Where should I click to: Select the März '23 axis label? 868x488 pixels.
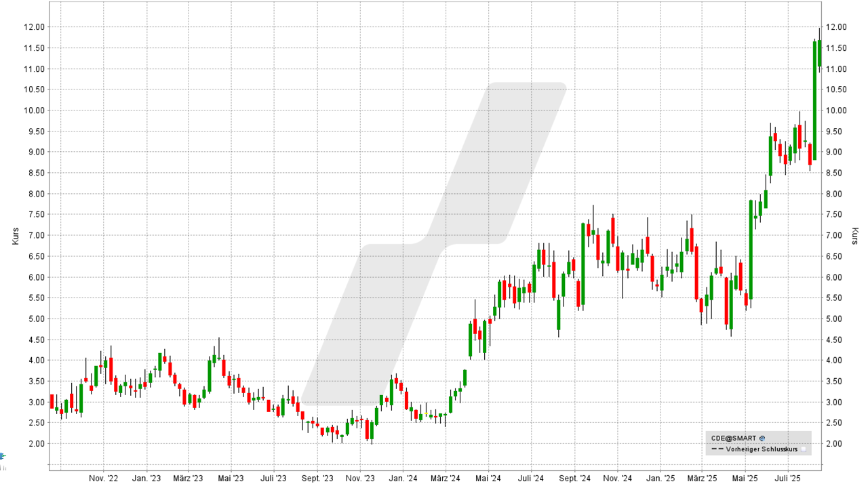click(188, 478)
